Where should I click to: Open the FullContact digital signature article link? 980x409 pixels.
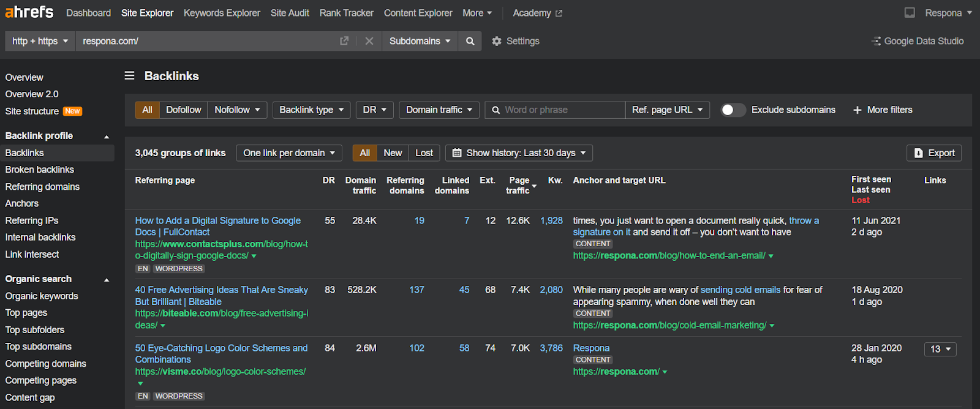coord(218,227)
